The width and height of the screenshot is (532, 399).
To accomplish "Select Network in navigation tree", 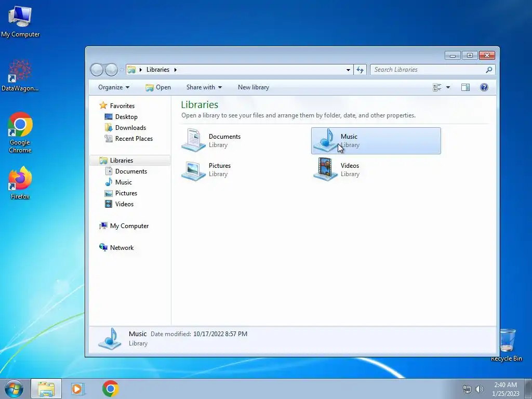I will 122,247.
